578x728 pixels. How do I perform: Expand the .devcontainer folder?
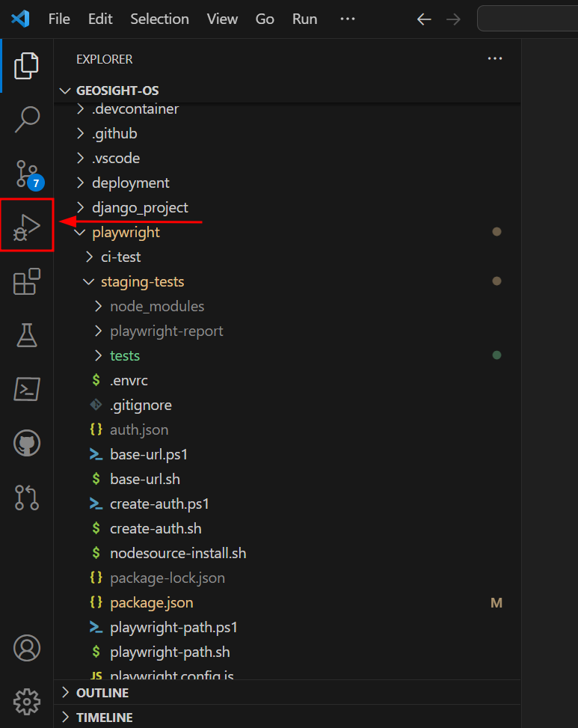(287, 108)
